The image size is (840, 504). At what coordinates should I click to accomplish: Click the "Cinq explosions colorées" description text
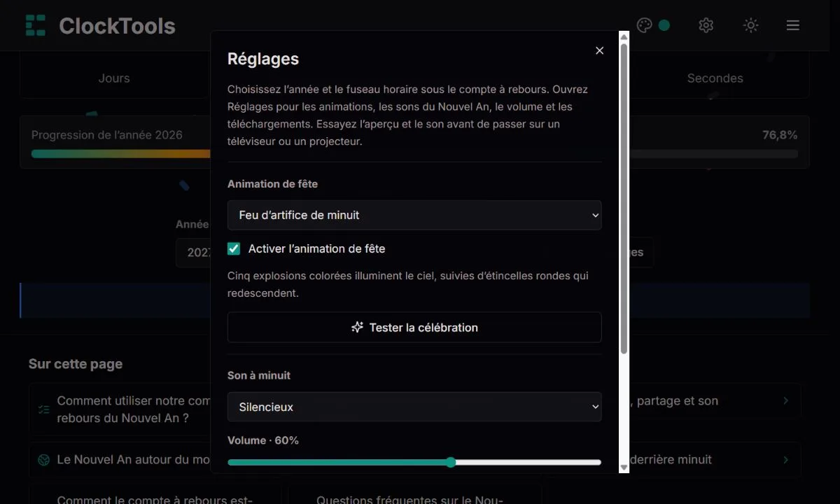408,284
